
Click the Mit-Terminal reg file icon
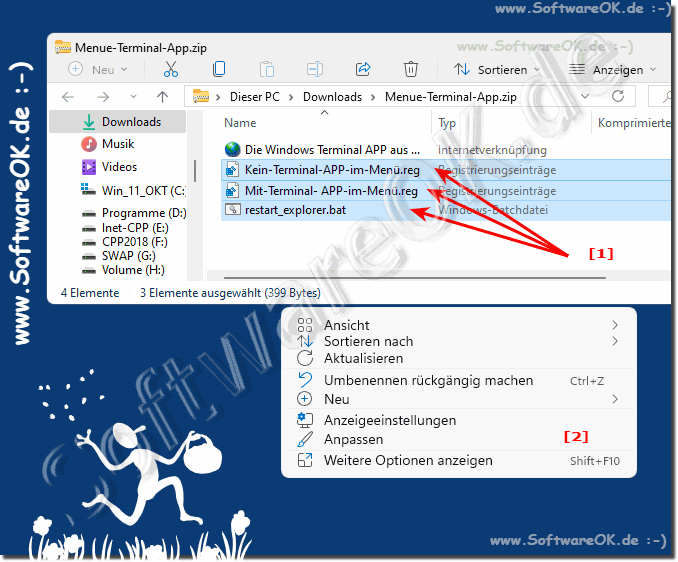[x=233, y=191]
